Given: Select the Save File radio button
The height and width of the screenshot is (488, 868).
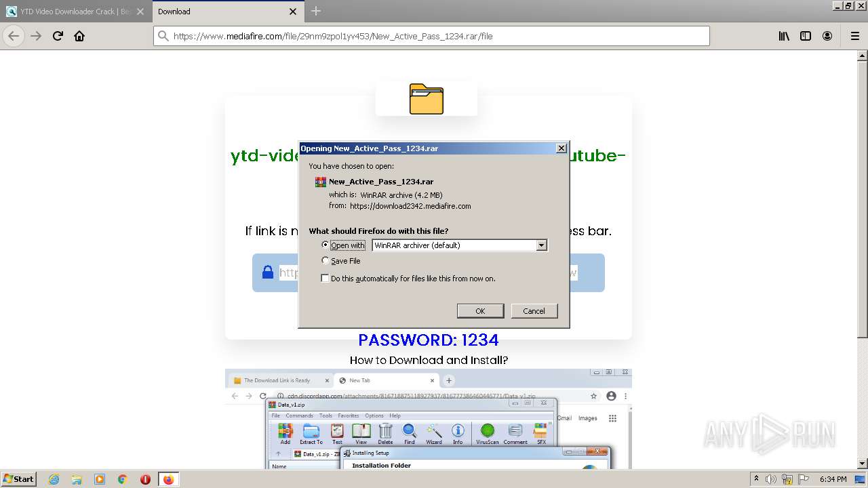Looking at the screenshot, I should pyautogui.click(x=325, y=260).
